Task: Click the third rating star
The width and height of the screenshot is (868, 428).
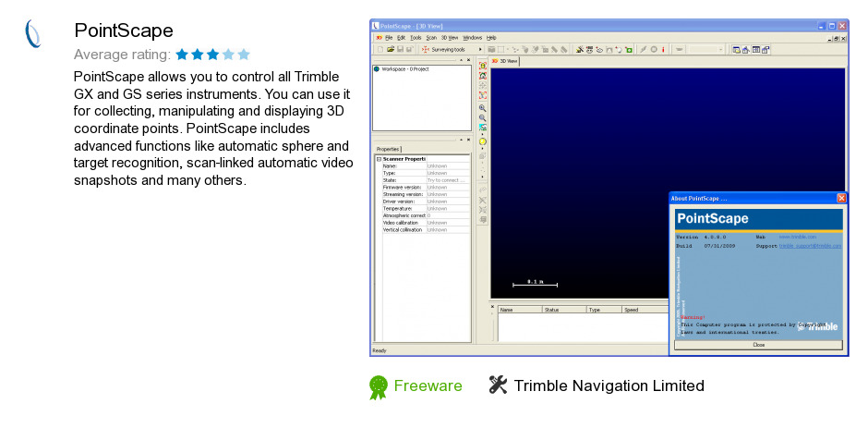Action: 212,55
